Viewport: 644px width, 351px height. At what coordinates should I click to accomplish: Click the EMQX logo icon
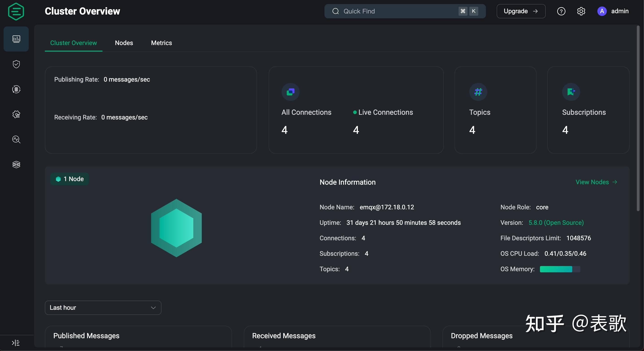(16, 11)
